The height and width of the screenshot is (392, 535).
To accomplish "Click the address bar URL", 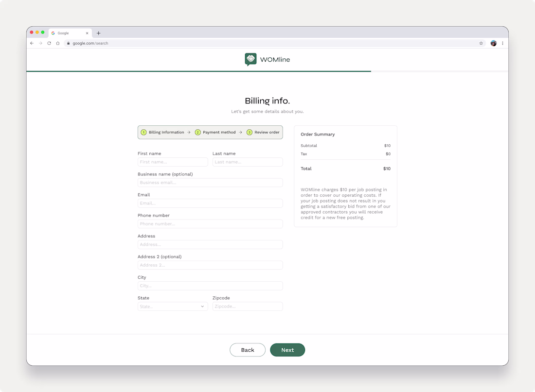I will coord(90,43).
